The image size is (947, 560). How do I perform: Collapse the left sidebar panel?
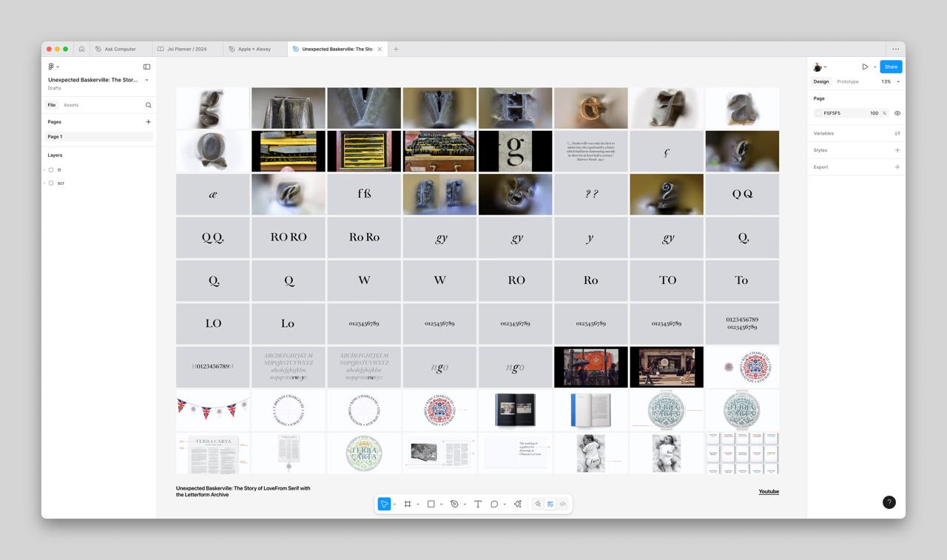point(146,67)
